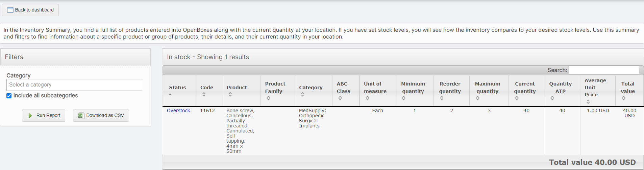
Task: Click the green play icon on Run Report
Action: tap(30, 116)
